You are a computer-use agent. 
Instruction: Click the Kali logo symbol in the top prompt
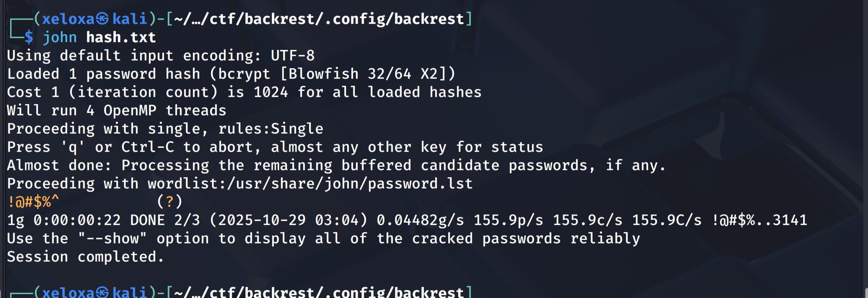tap(102, 19)
